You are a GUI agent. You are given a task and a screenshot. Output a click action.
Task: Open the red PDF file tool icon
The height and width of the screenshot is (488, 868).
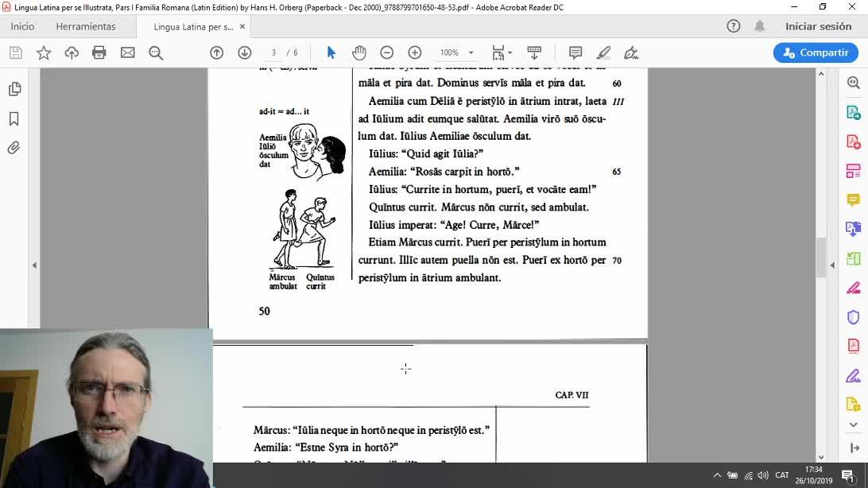pyautogui.click(x=853, y=346)
